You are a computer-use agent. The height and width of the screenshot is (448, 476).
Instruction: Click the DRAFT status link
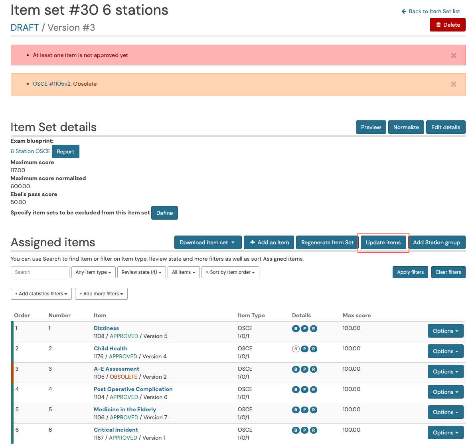tap(25, 28)
